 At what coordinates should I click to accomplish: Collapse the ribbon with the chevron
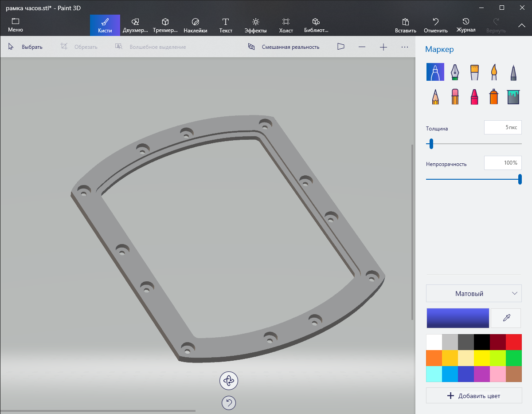click(522, 25)
